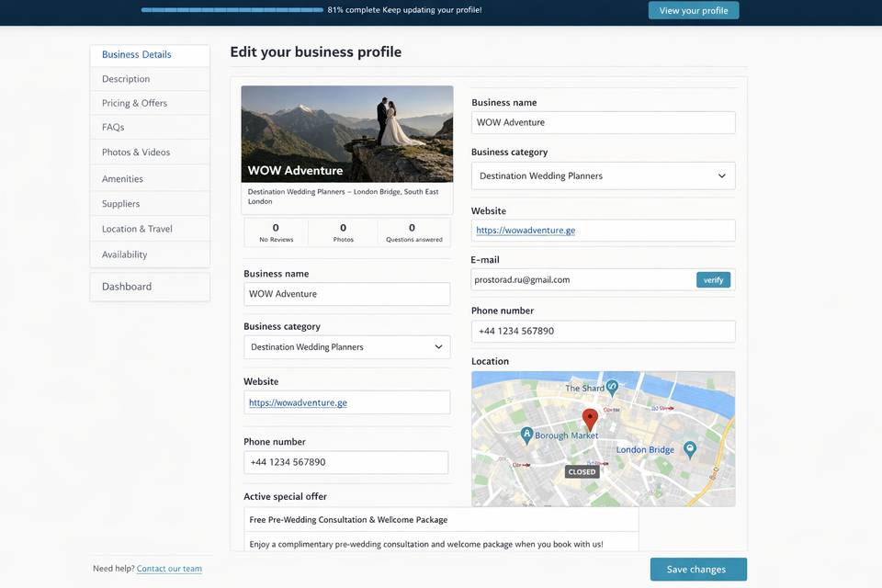Click the Save changes button

698,570
